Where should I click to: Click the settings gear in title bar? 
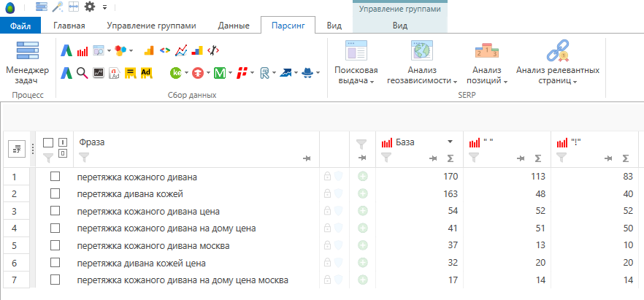point(90,7)
